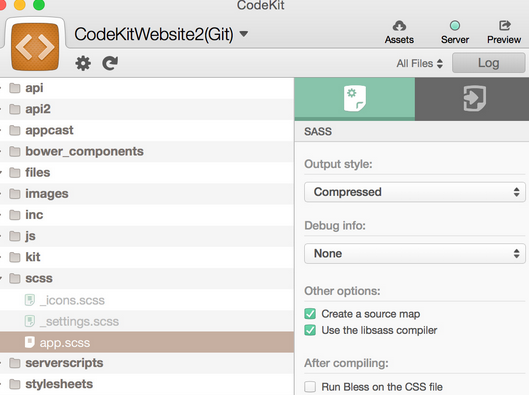Click the Log button

click(x=489, y=63)
